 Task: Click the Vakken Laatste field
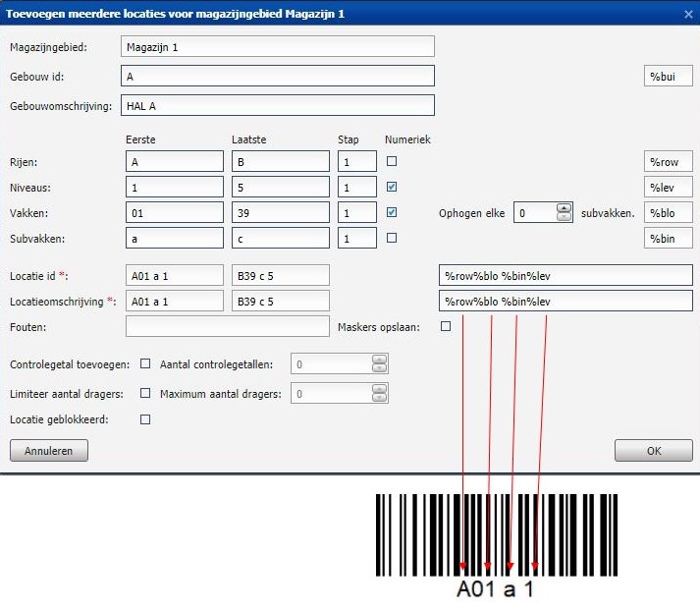tap(281, 212)
